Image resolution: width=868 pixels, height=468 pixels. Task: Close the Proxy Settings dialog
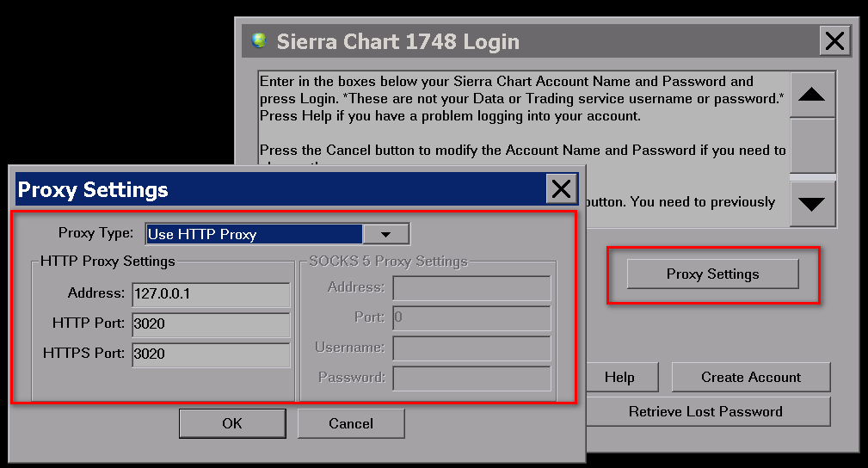(x=562, y=189)
